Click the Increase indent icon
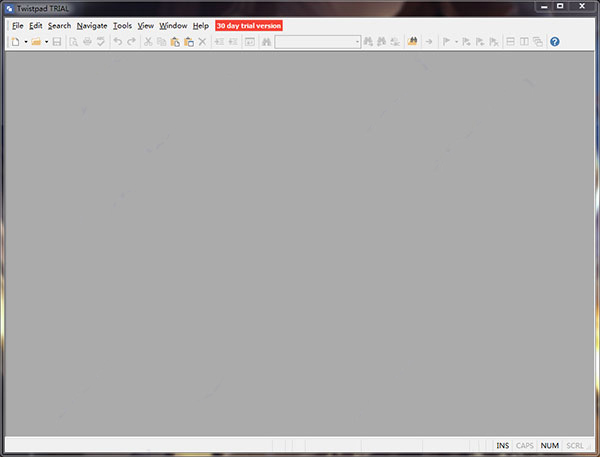Viewport: 600px width, 457px height. pyautogui.click(x=219, y=42)
